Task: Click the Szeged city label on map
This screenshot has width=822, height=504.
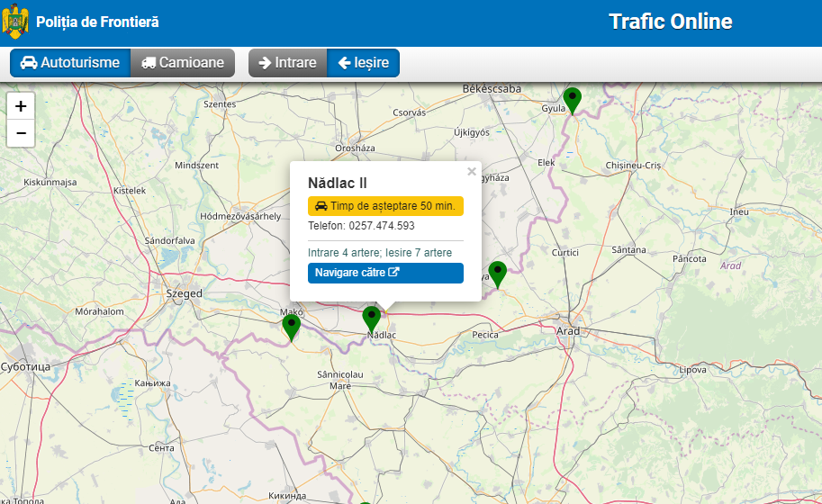Action: coord(185,293)
